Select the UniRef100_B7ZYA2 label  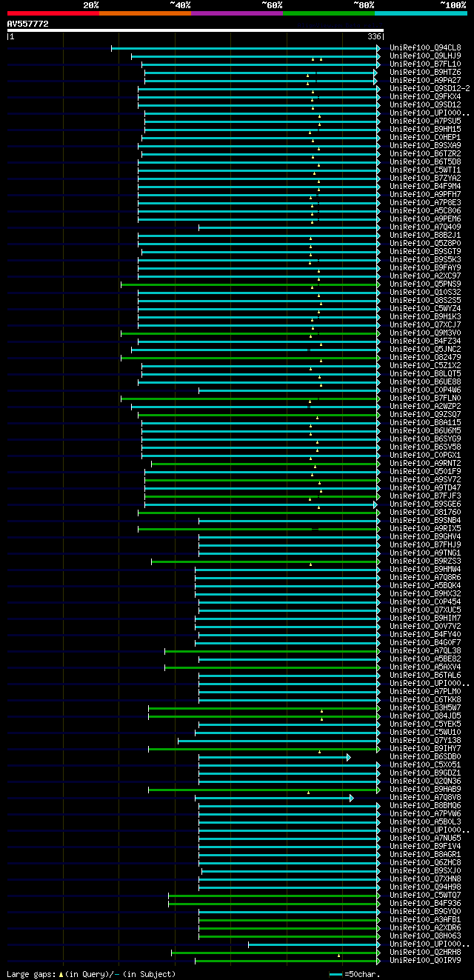tap(425, 179)
